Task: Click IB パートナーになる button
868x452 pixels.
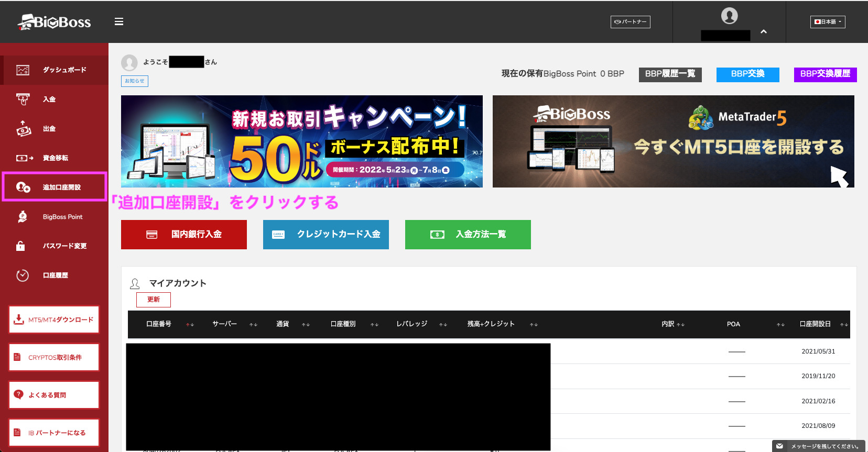Action: 54,433
